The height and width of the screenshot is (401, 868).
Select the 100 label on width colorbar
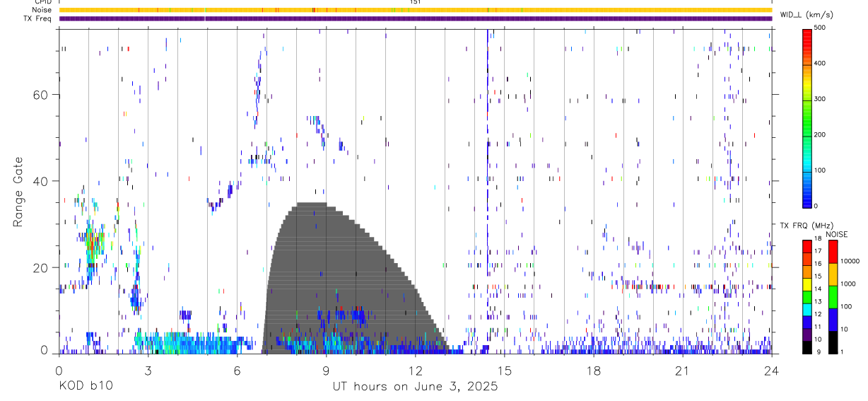pos(821,170)
